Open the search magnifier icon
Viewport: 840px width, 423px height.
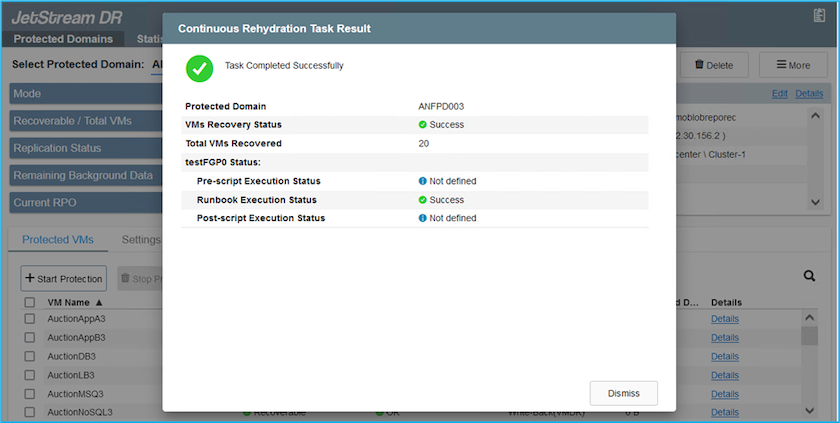pyautogui.click(x=810, y=277)
